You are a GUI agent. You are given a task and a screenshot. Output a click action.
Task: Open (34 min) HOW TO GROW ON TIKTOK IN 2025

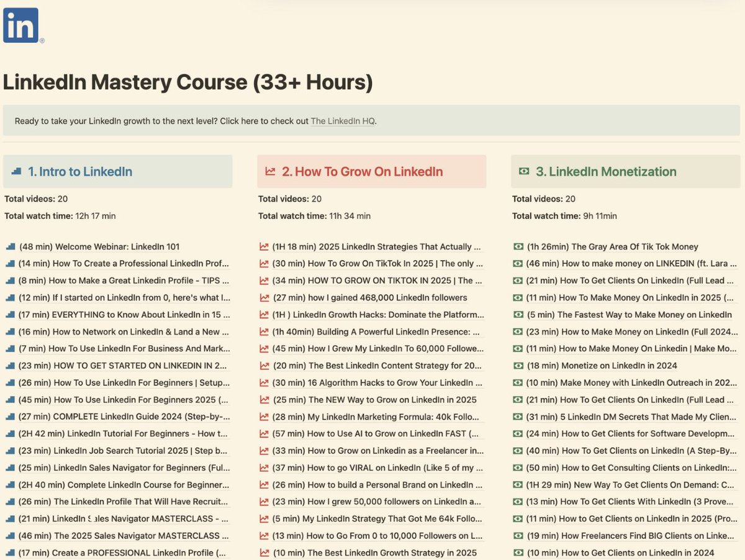[379, 281]
